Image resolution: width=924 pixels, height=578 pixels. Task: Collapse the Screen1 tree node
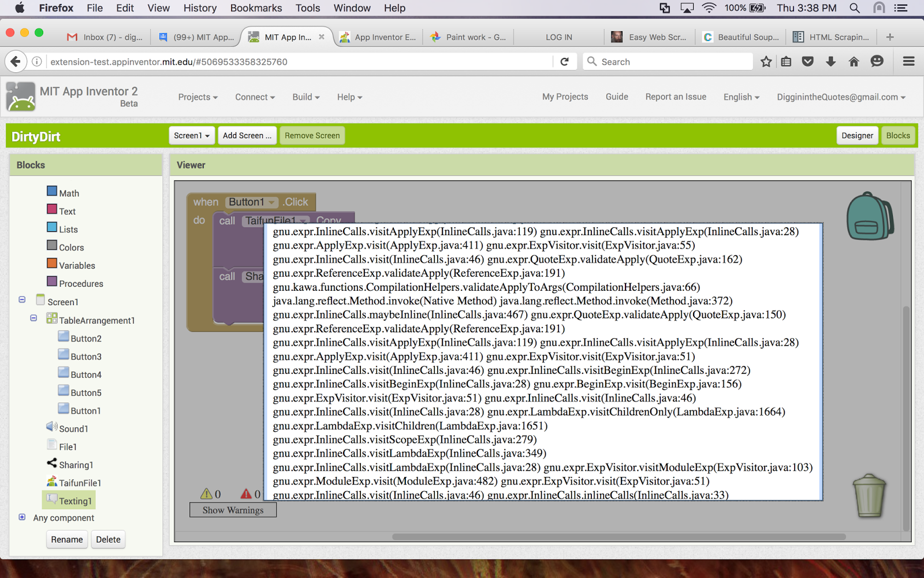click(x=22, y=299)
